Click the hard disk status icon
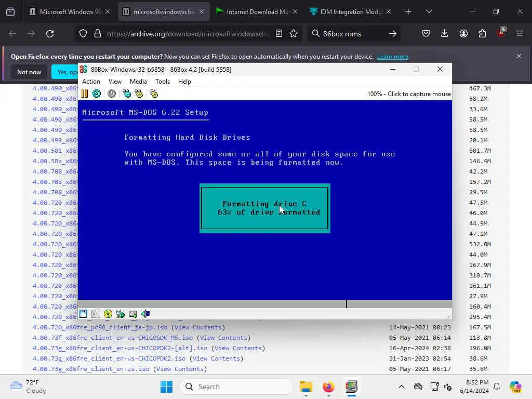 click(x=133, y=314)
